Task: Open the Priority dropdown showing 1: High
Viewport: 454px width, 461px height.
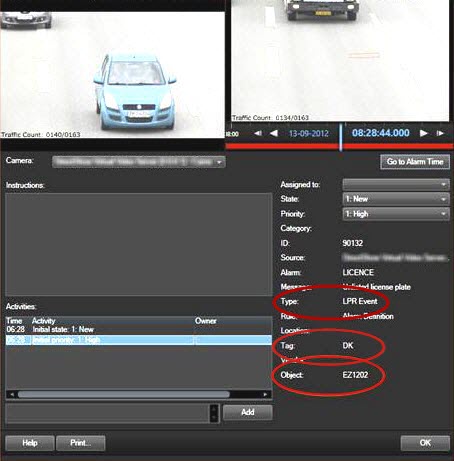Action: (x=396, y=214)
